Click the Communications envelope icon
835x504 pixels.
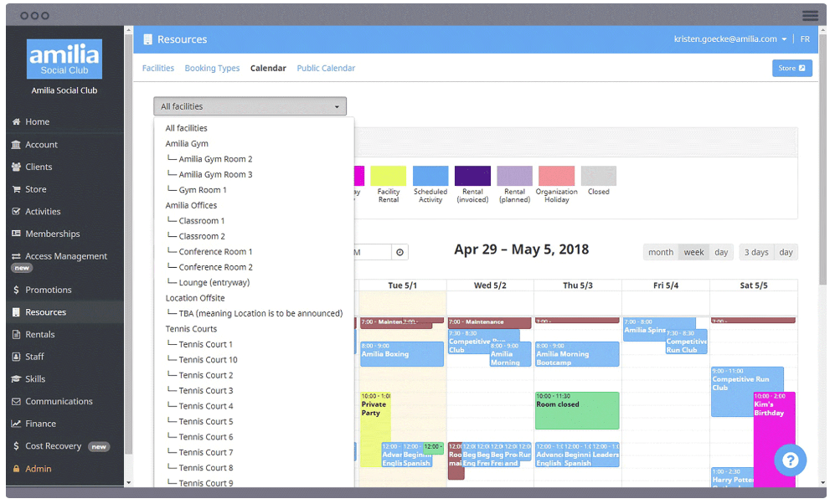(16, 402)
